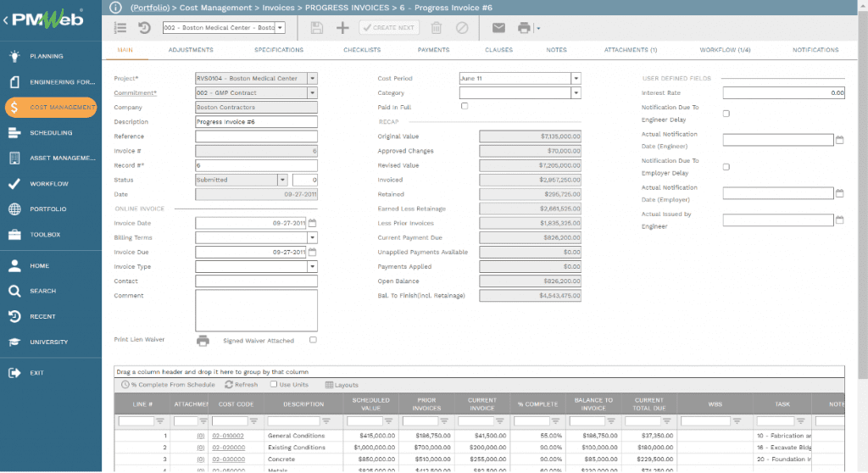Open the grid Layouts button
Screen dimensions: 868x473
[342, 385]
